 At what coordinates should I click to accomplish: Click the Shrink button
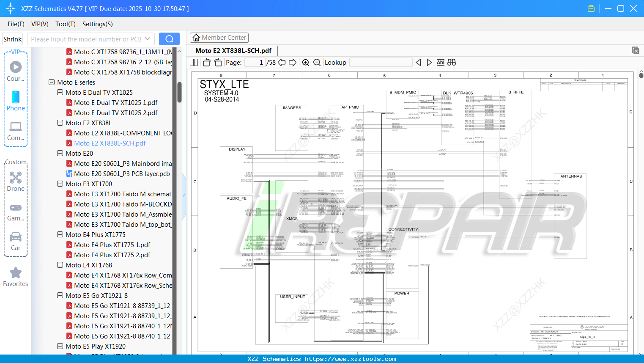point(13,39)
